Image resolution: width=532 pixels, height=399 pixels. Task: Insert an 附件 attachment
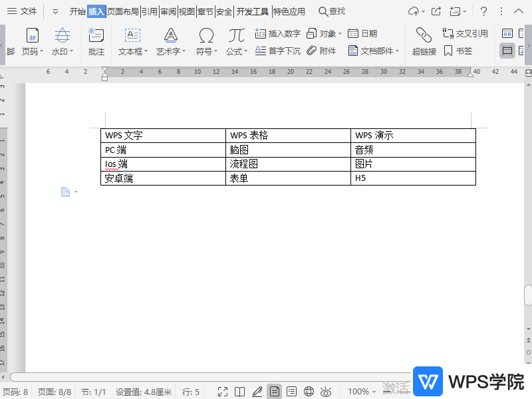(321, 51)
